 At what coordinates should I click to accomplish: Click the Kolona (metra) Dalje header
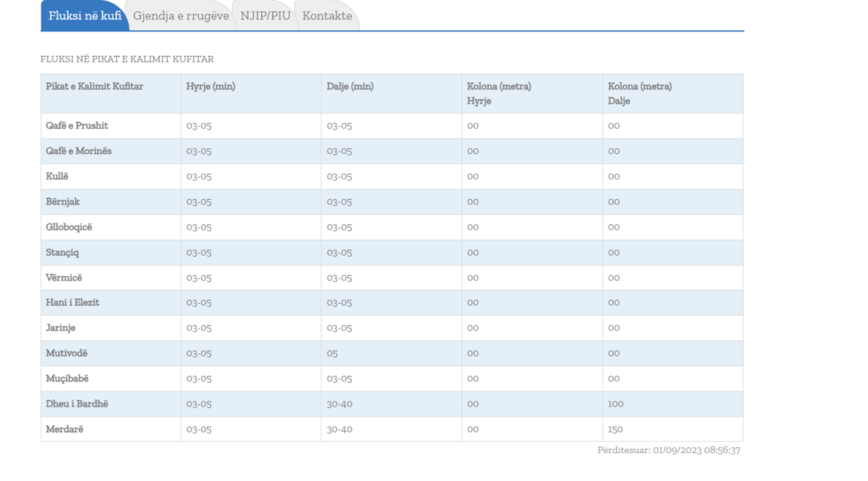640,93
